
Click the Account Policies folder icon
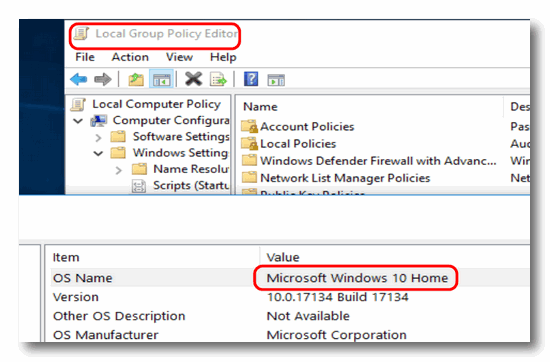[x=250, y=126]
